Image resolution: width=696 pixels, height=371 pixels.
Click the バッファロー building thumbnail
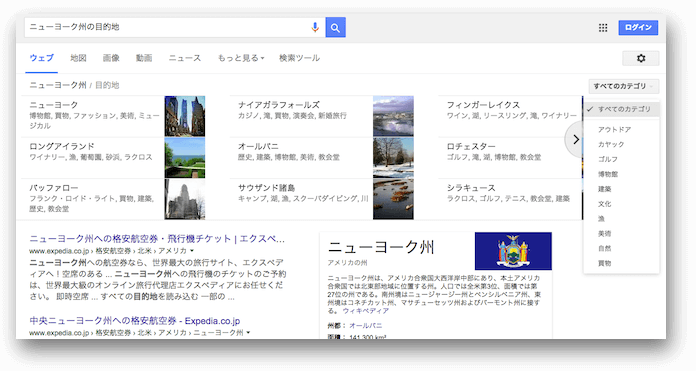pyautogui.click(x=185, y=199)
